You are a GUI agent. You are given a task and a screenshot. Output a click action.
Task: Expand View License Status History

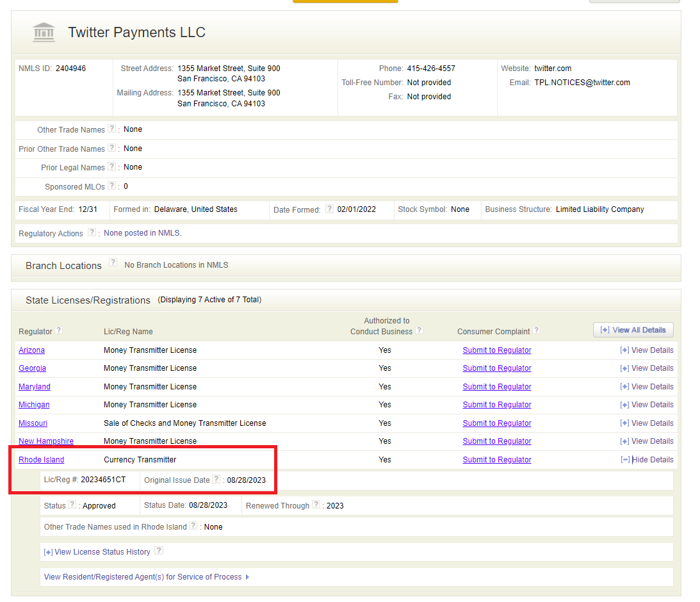(x=97, y=552)
